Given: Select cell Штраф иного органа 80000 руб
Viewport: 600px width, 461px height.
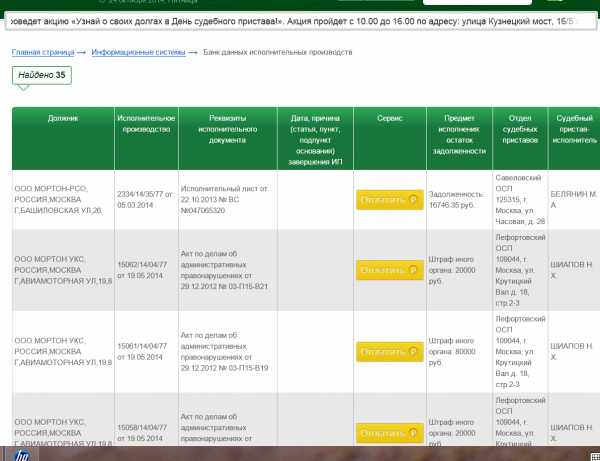Looking at the screenshot, I should click(459, 352).
